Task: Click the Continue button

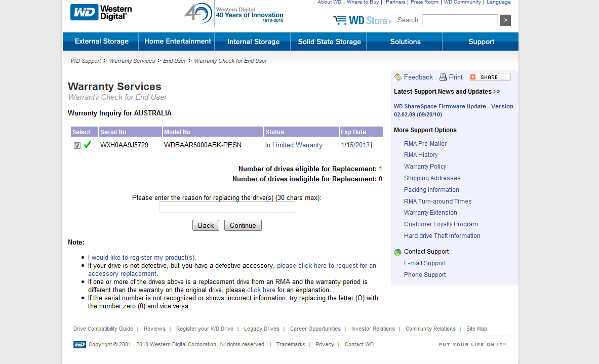Action: tap(243, 225)
